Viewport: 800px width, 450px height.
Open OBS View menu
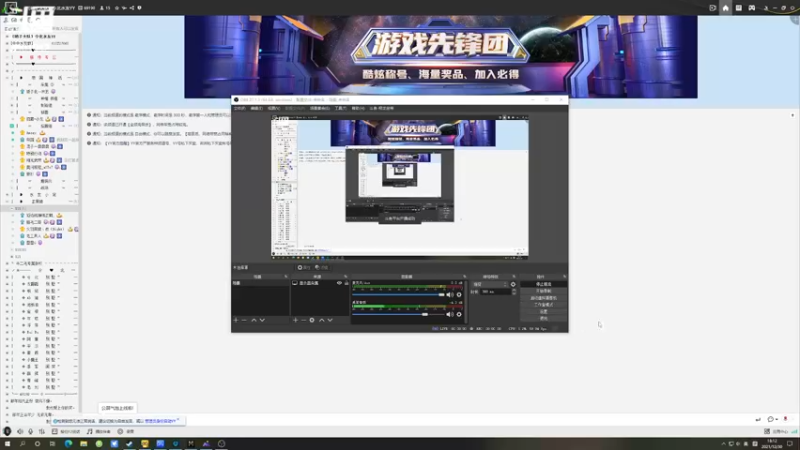tap(273, 108)
